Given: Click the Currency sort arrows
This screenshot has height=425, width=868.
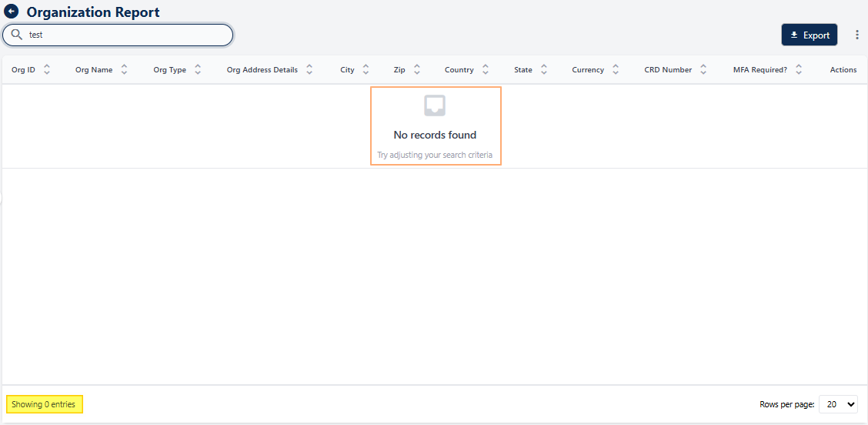Looking at the screenshot, I should pyautogui.click(x=616, y=69).
